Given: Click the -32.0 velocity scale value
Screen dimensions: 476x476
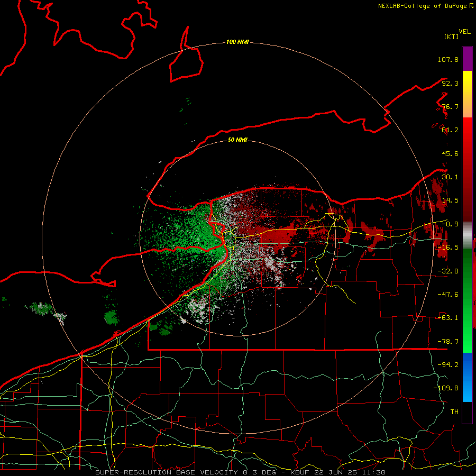Looking at the screenshot, I should tap(448, 271).
